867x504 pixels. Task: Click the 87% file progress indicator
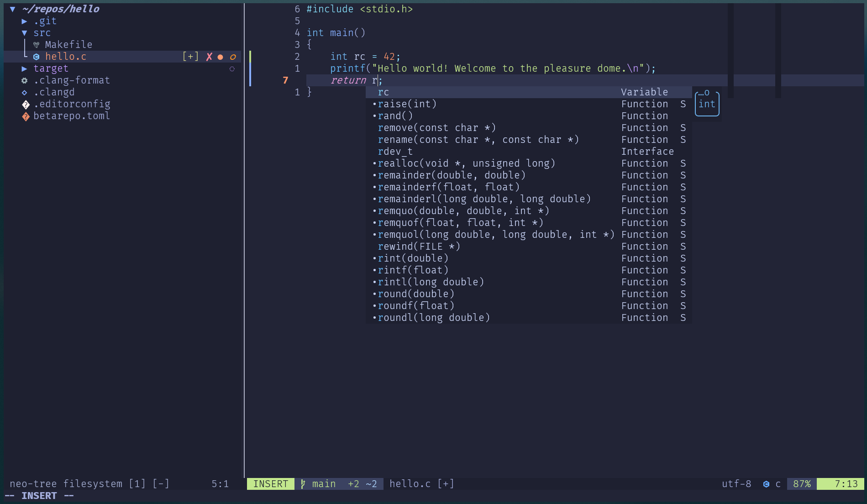[x=802, y=484]
